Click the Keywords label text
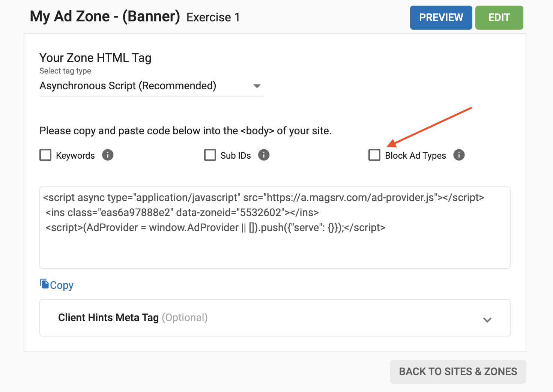Image resolution: width=553 pixels, height=392 pixels. [75, 156]
